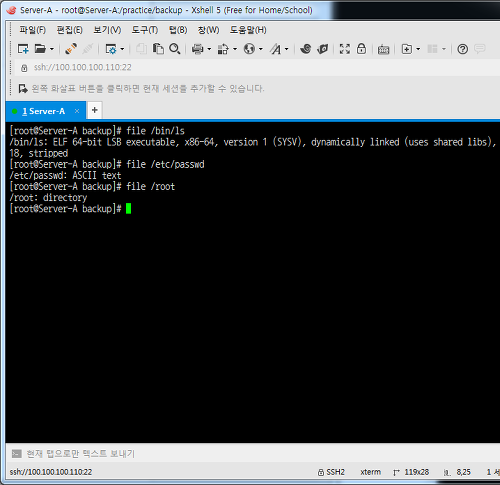Click the add current session arrow icon
Image resolution: width=500 pixels, height=485 pixels.
[x=23, y=89]
